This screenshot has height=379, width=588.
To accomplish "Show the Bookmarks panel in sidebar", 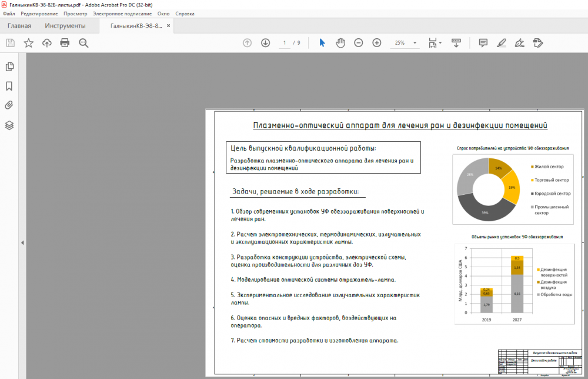I will tap(9, 86).
